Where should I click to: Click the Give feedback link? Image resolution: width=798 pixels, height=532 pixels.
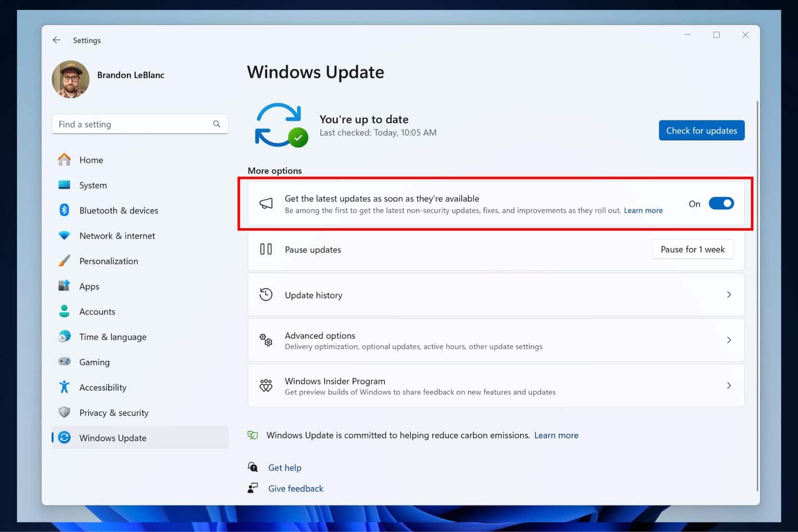[296, 488]
